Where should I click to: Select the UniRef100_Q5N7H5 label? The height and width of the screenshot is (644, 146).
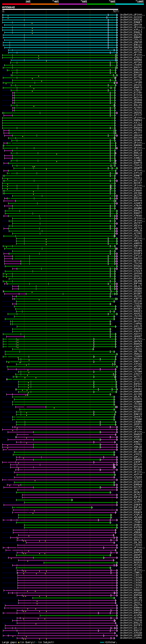tap(131, 42)
